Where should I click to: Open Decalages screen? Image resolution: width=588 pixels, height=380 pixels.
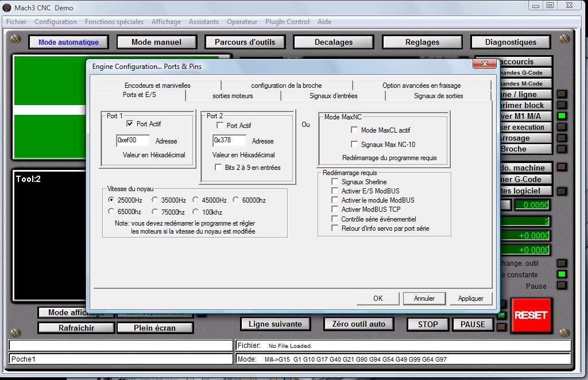point(334,42)
